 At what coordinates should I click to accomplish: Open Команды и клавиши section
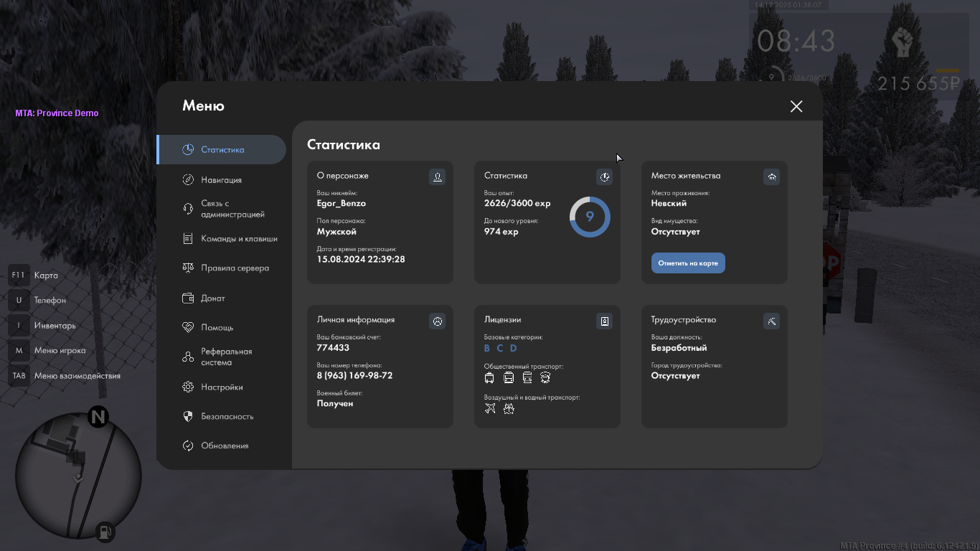click(239, 239)
